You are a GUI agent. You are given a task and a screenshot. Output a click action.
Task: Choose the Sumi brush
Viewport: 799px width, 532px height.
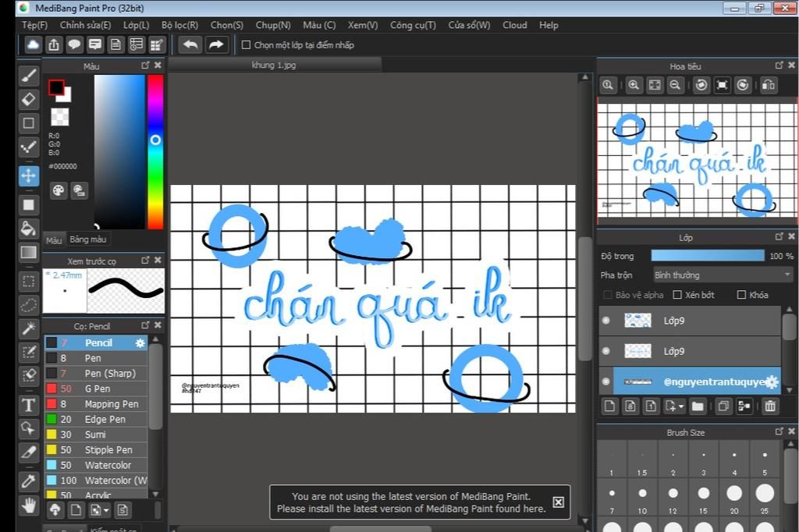point(96,434)
